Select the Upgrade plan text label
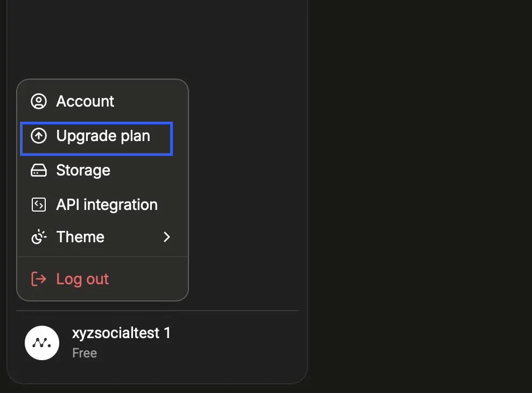 (103, 136)
